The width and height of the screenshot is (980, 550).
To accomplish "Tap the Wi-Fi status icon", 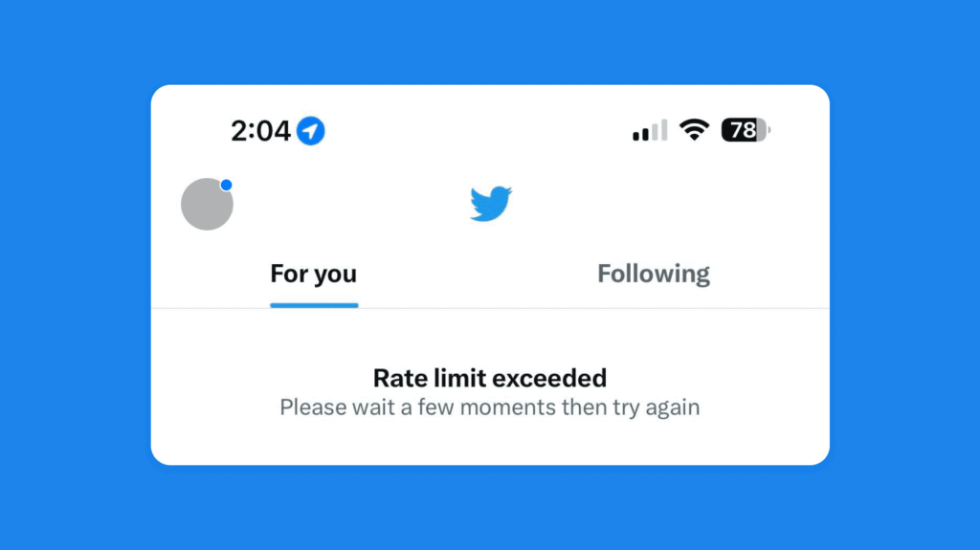I will tap(694, 130).
